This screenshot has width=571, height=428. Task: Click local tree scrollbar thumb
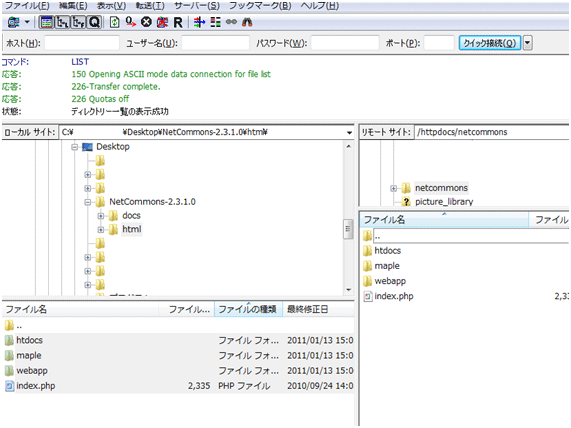pyautogui.click(x=348, y=229)
